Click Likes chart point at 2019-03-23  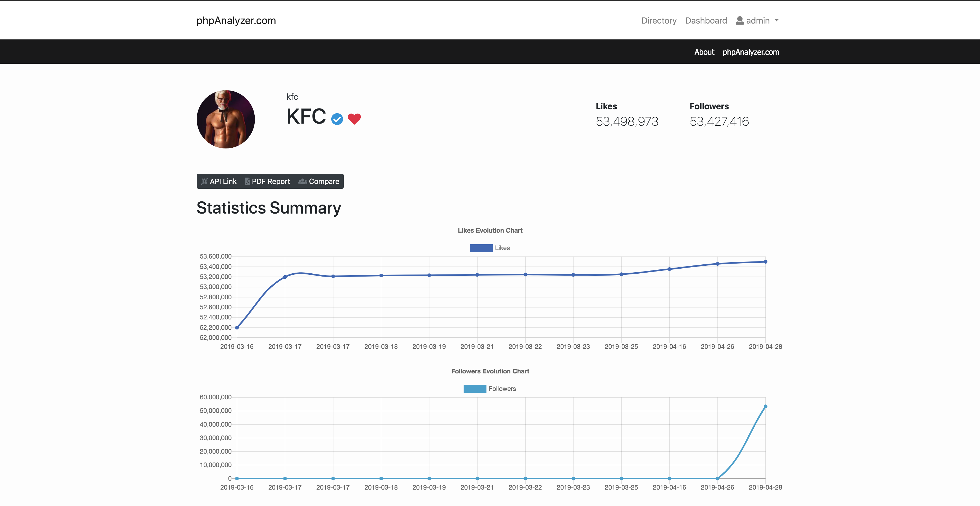pyautogui.click(x=573, y=275)
